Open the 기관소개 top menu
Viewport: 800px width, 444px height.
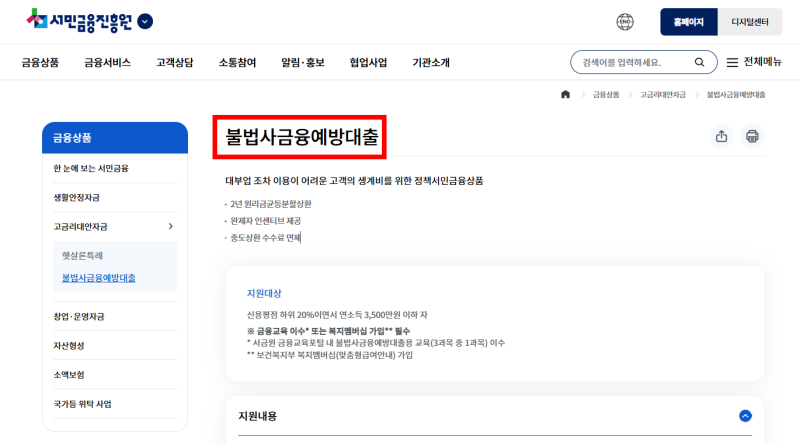[431, 62]
